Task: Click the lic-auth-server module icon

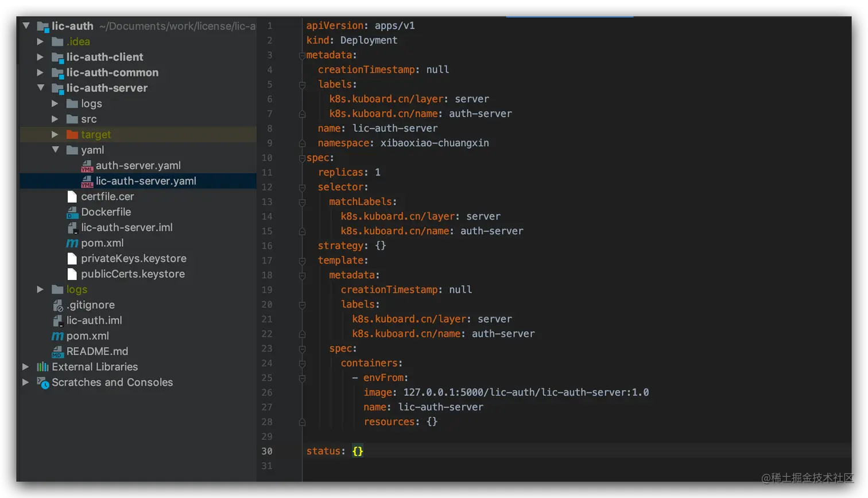Action: point(57,88)
